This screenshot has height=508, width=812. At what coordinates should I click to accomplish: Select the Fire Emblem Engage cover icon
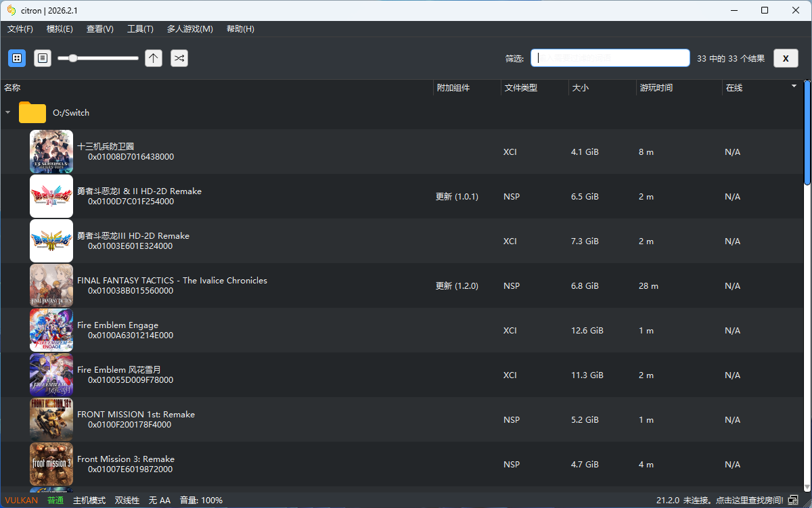click(x=51, y=331)
